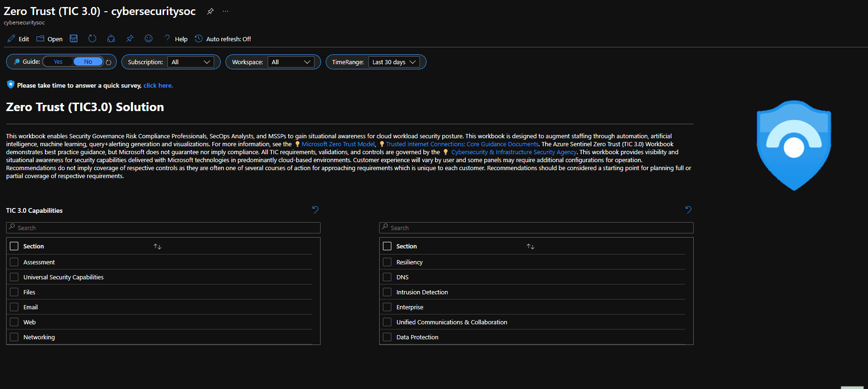868x389 pixels.
Task: Open the TimeRange dropdown showing Last 30 days
Action: [x=394, y=62]
